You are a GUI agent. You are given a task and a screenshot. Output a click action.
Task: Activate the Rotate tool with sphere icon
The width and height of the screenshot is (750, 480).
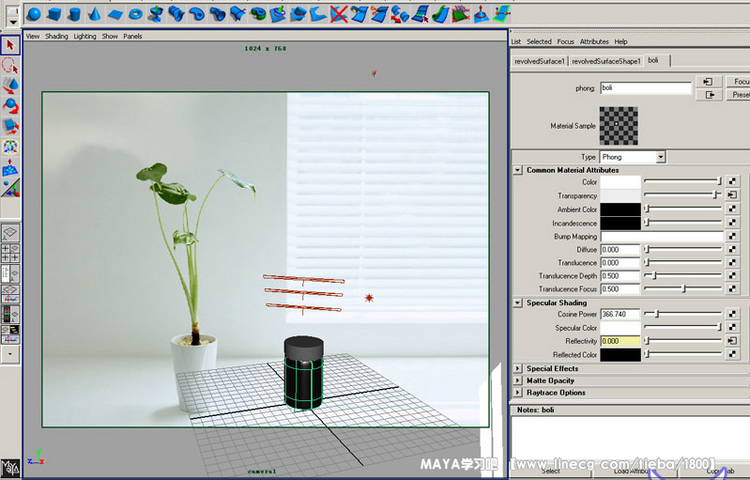point(10,106)
